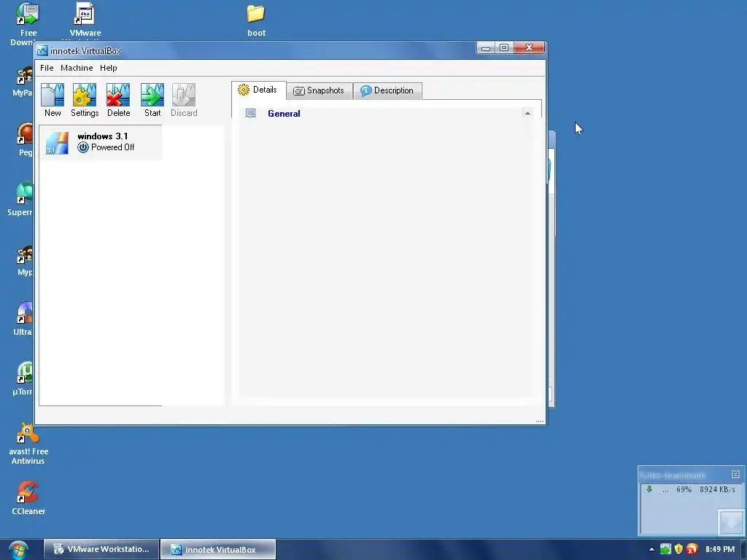Click the monitor icon beside General
The width and height of the screenshot is (747, 560).
(251, 113)
